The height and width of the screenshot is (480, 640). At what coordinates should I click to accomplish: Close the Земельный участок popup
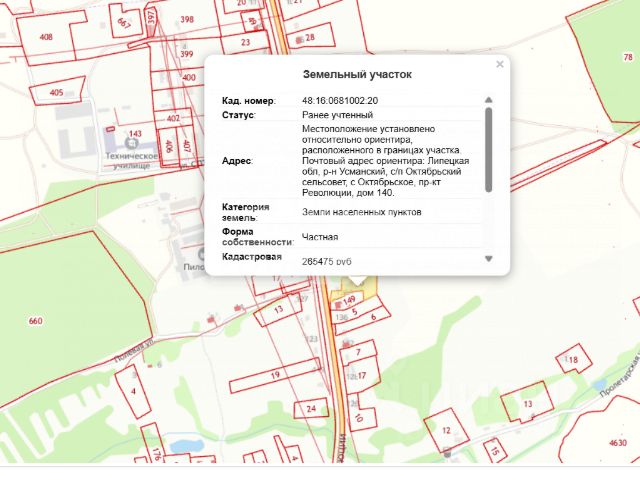(x=500, y=64)
